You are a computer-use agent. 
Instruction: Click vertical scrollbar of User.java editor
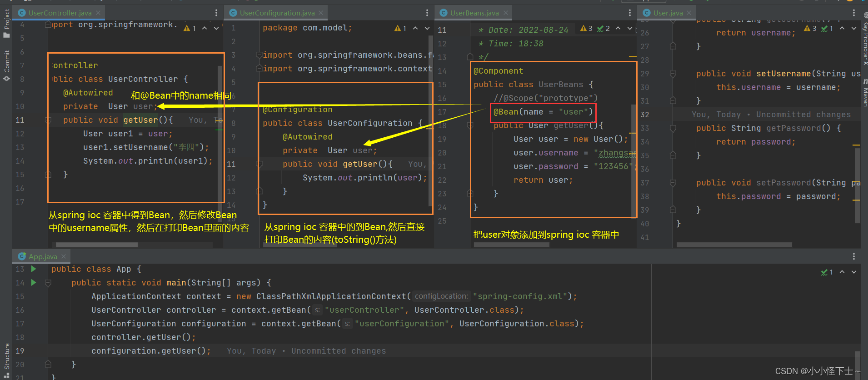point(858,185)
